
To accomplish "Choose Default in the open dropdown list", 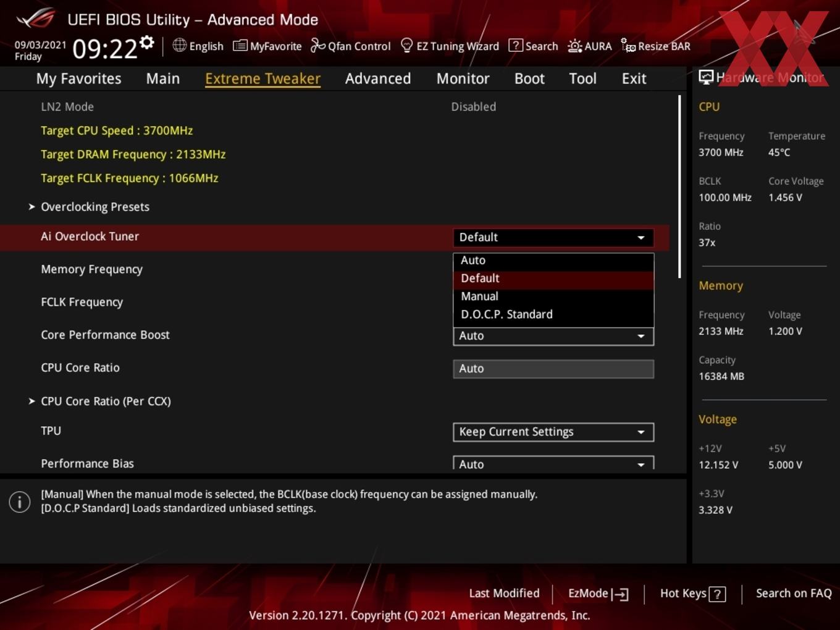I will 553,278.
